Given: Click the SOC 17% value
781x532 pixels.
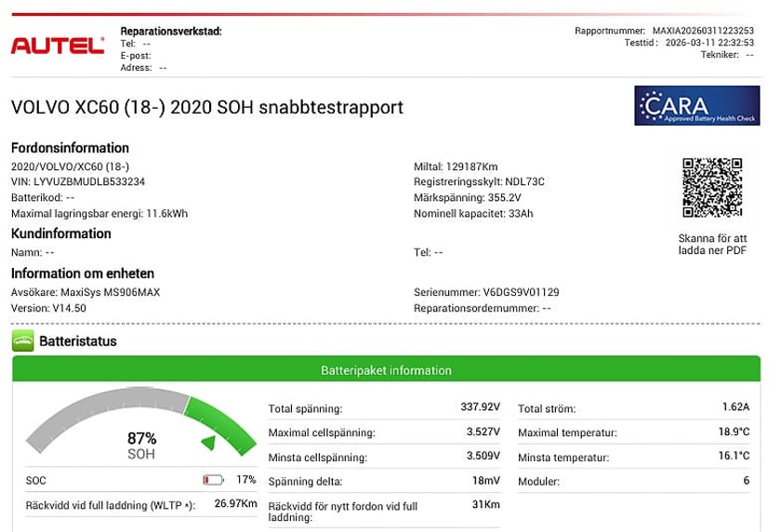Looking at the screenshot, I should [x=246, y=479].
